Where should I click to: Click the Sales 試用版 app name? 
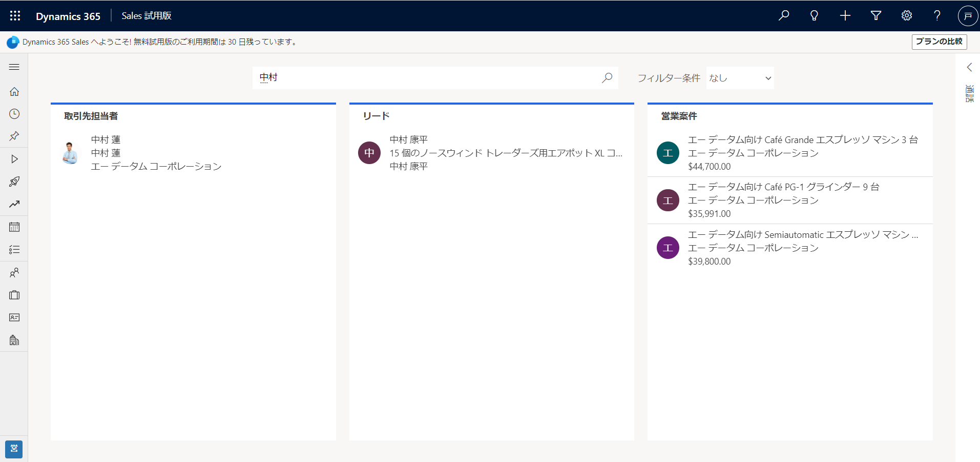147,16
